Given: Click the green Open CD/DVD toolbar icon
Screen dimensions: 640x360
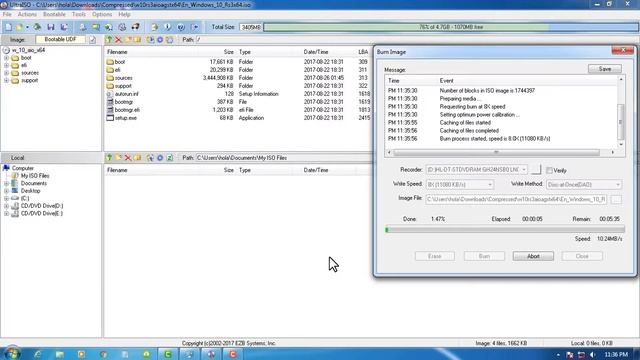Looking at the screenshot, I should pyautogui.click(x=37, y=27).
